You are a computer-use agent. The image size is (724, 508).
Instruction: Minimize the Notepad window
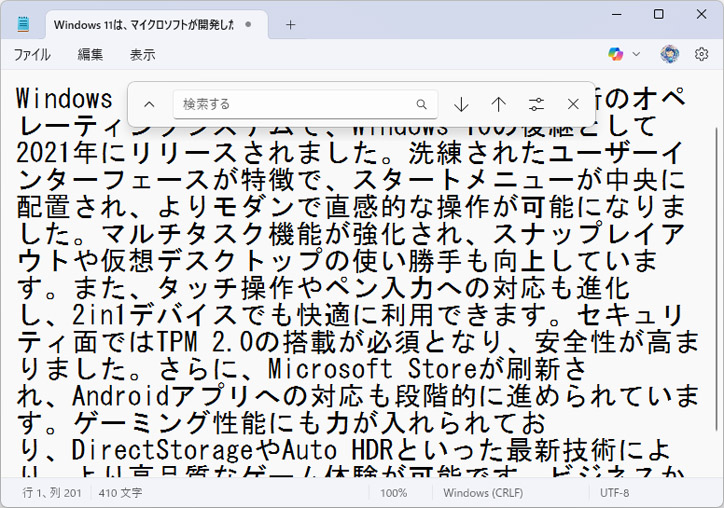point(616,14)
